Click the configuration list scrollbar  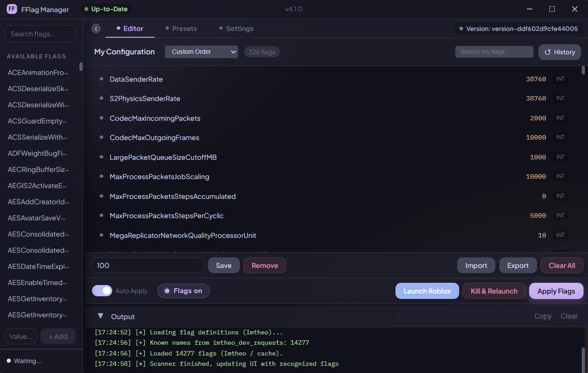[583, 70]
